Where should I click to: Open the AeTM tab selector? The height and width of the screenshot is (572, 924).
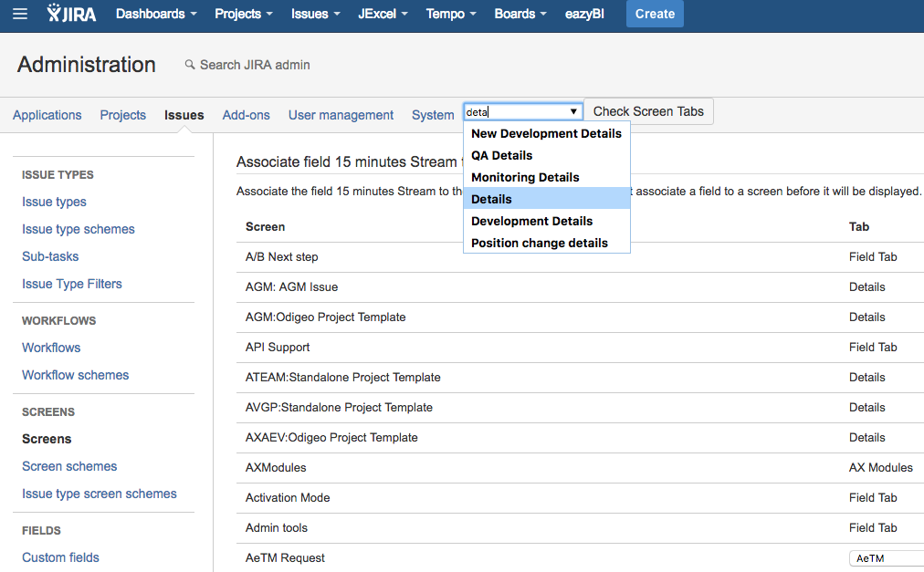click(886, 558)
